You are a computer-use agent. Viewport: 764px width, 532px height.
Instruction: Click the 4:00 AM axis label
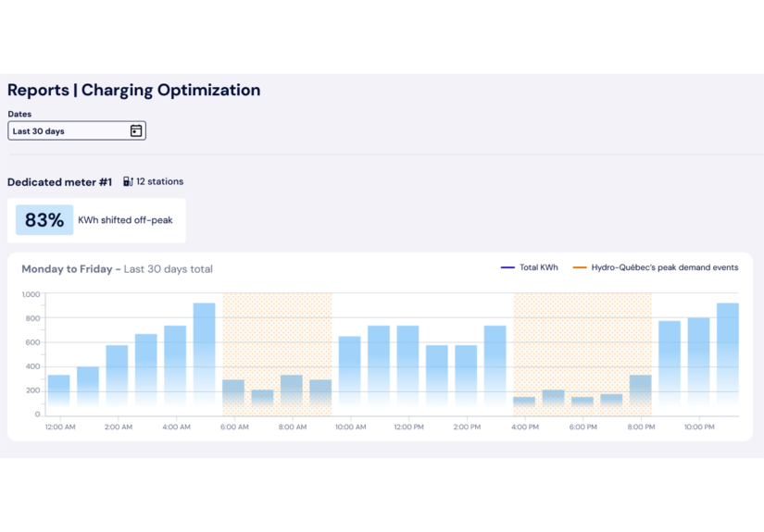pyautogui.click(x=176, y=427)
